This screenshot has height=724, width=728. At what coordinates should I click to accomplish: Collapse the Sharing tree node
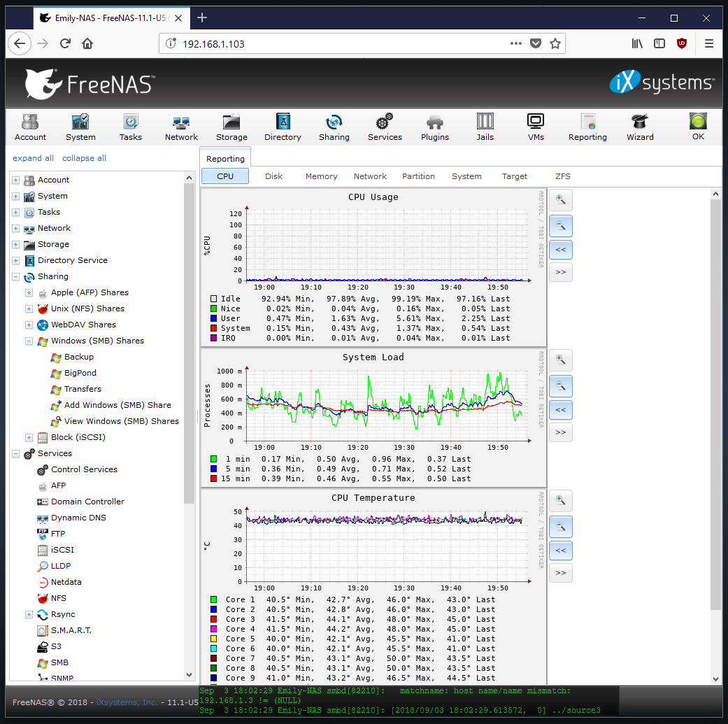[x=16, y=277]
